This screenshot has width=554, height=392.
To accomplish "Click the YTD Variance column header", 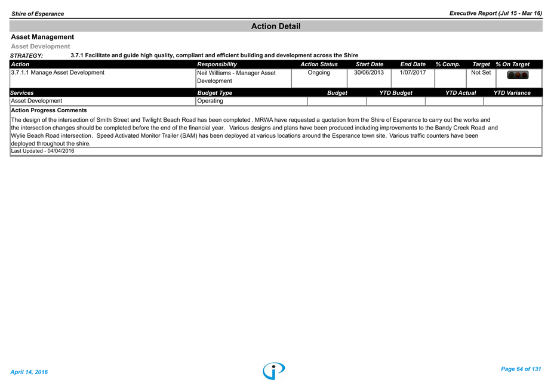I will [x=512, y=93].
